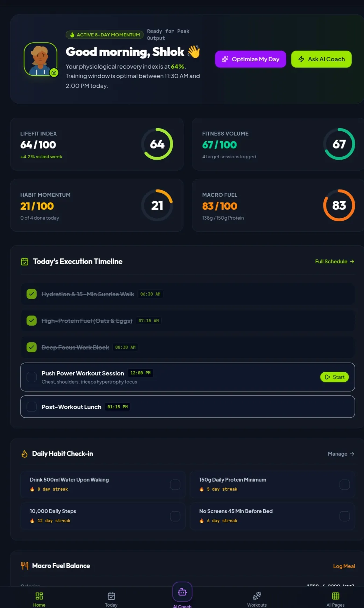This screenshot has width=364, height=608.
Task: Click fire icon on 5 day streak
Action: pos(202,489)
